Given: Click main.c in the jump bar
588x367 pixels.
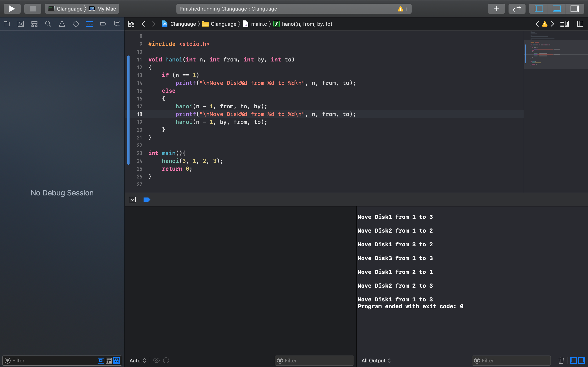Looking at the screenshot, I should coord(259,24).
